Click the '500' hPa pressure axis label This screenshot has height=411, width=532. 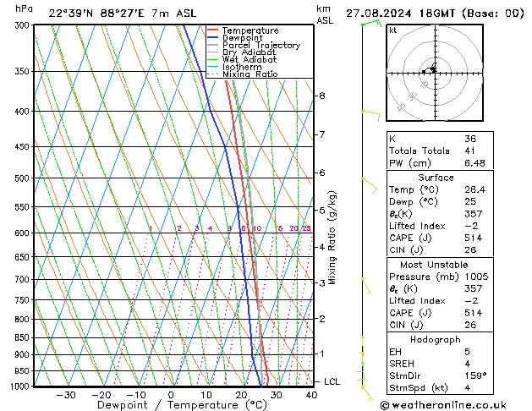tap(24, 178)
